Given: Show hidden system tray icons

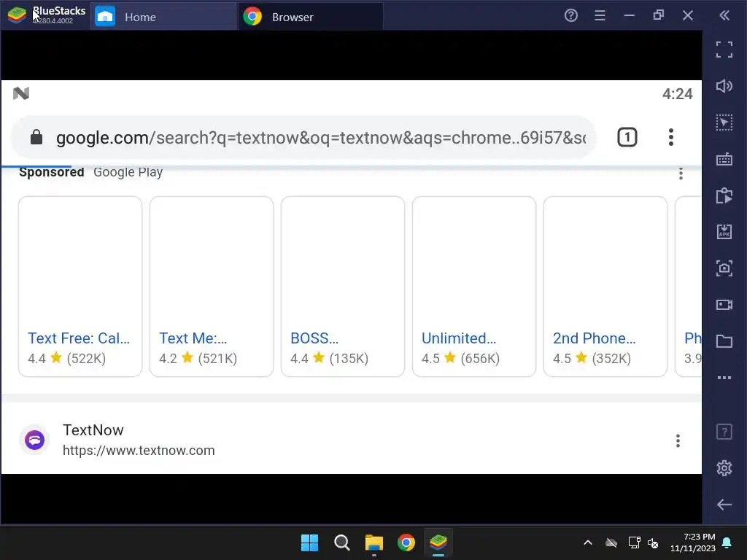Looking at the screenshot, I should pyautogui.click(x=588, y=542).
